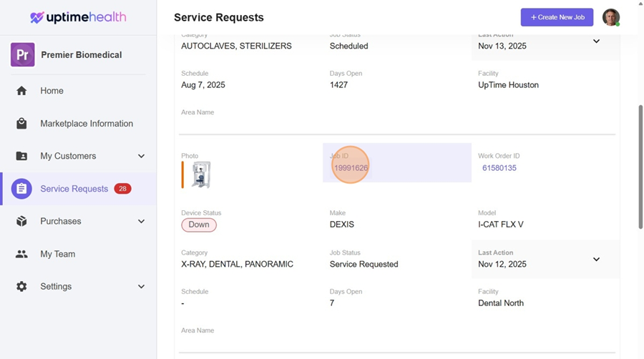Open Marketplace Information menu item
The image size is (644, 359).
87,124
